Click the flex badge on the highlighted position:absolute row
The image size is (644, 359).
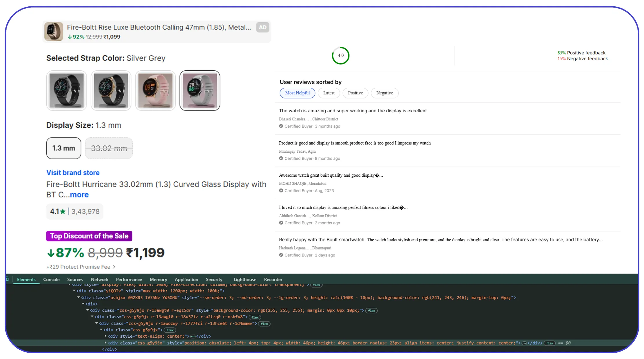pyautogui.click(x=550, y=343)
